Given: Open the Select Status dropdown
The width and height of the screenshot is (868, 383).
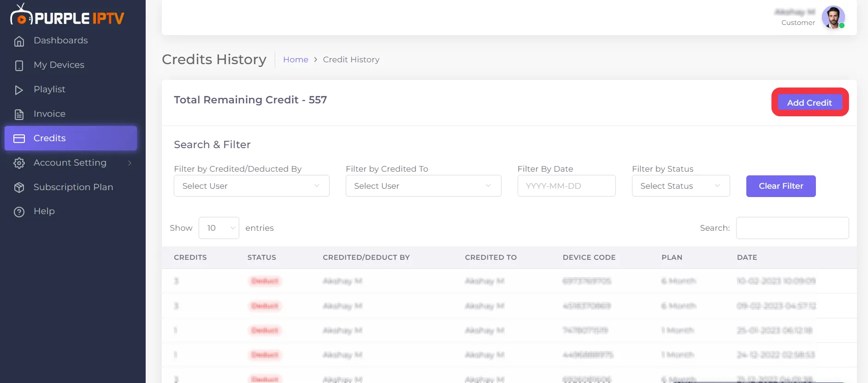Looking at the screenshot, I should pos(681,186).
